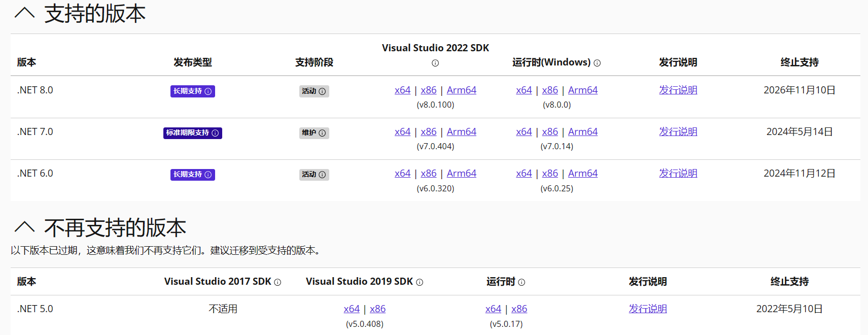This screenshot has height=335, width=868.
Task: Click info icon in .NET 6.0 活动 badge
Action: pos(322,175)
